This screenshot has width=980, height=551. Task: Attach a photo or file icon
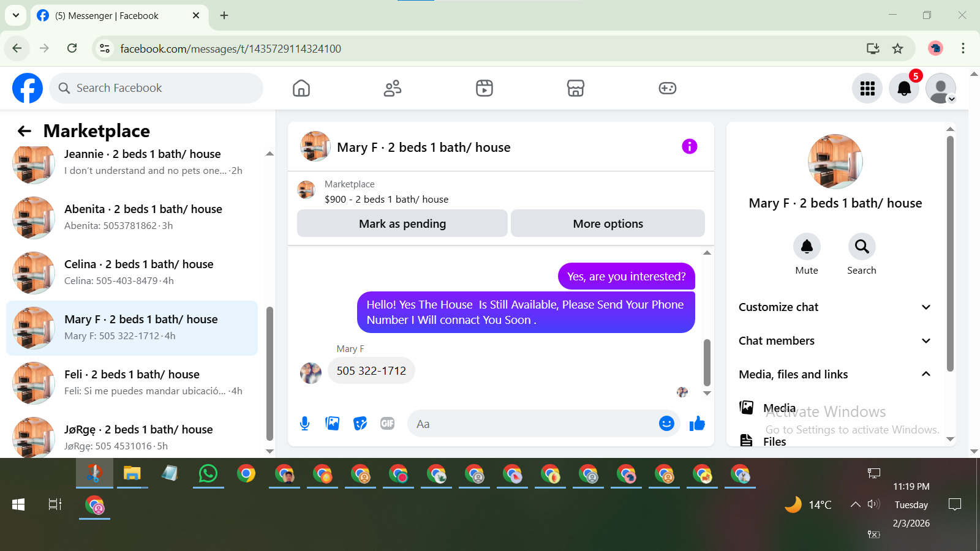click(333, 423)
